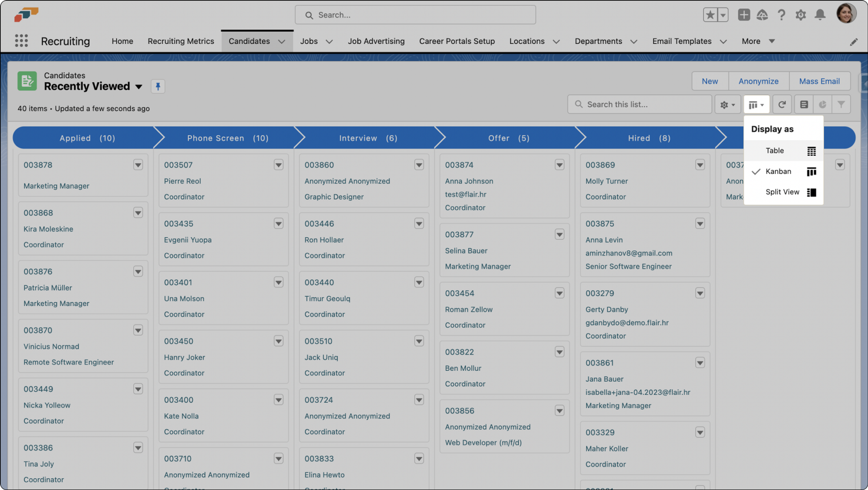Pin the Recently Viewed list
Image resolution: width=868 pixels, height=490 pixels.
(x=158, y=86)
